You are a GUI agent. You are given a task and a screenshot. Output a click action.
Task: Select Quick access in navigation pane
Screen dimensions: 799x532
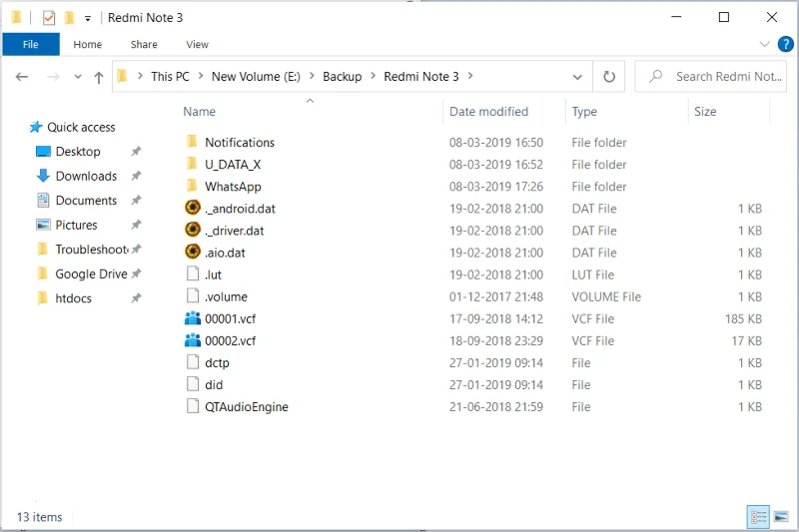[81, 128]
